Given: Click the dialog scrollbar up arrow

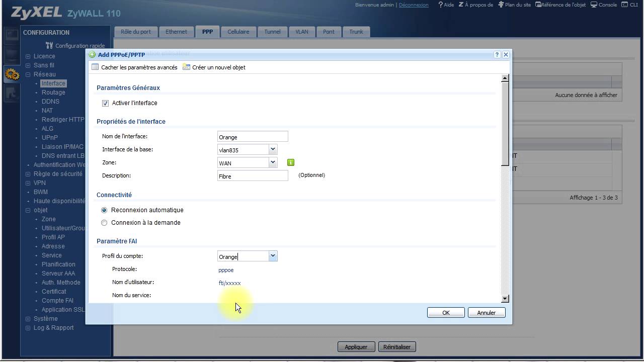Looking at the screenshot, I should coord(505,78).
